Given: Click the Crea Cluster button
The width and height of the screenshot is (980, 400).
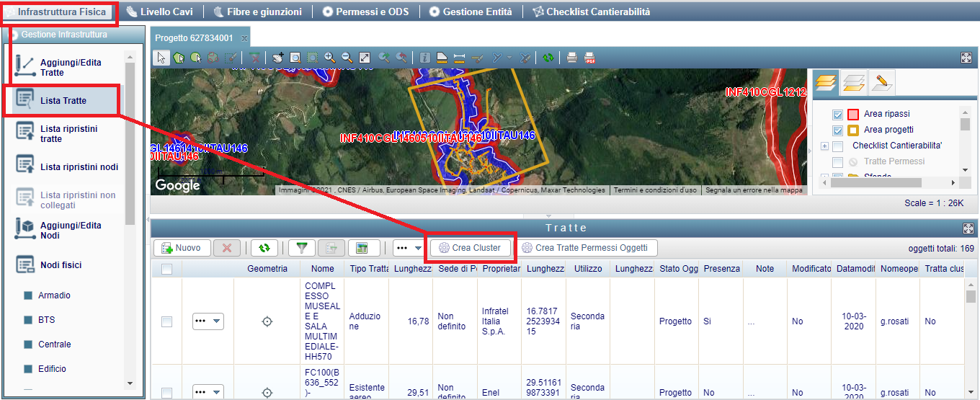Looking at the screenshot, I should [471, 248].
